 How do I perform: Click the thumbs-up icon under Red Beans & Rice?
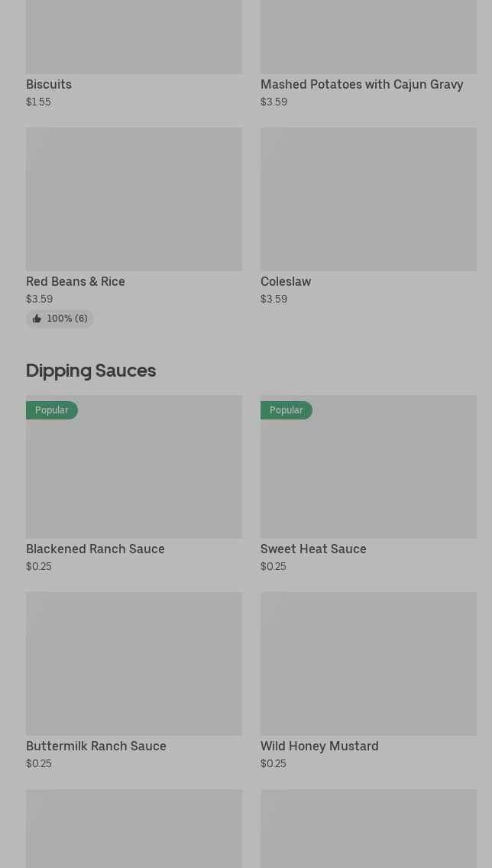point(37,319)
